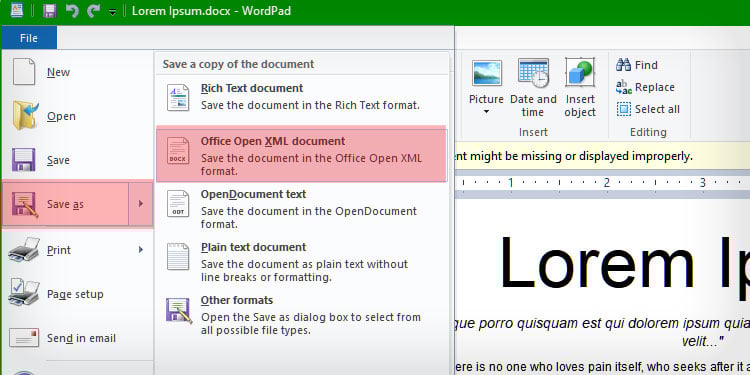Click the Replace ab-ac icon

click(624, 87)
